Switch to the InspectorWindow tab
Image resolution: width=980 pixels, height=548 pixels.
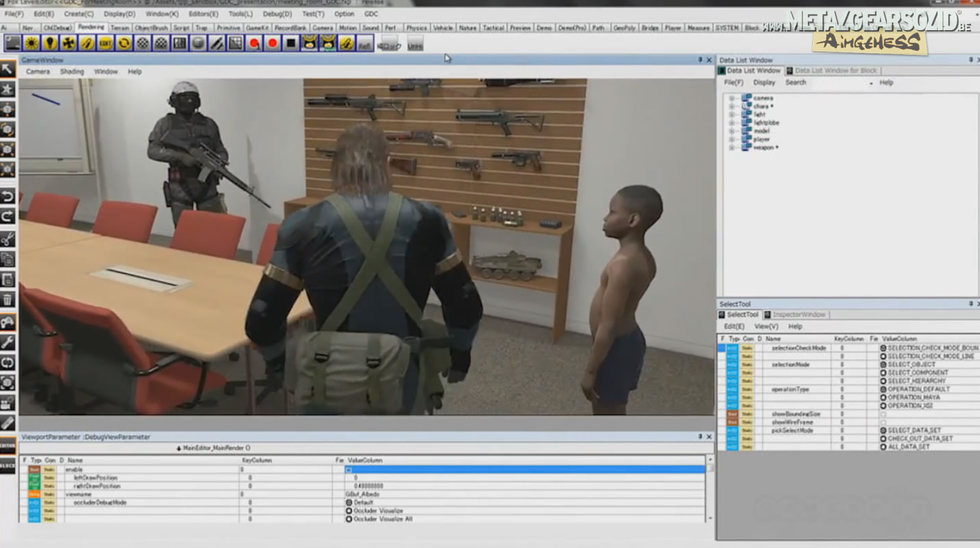[x=795, y=314]
